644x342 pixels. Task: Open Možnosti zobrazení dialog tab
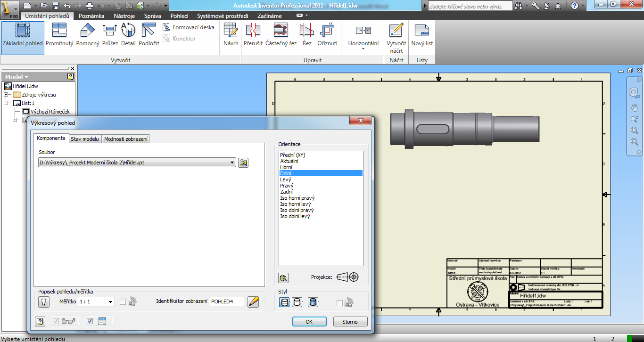126,139
